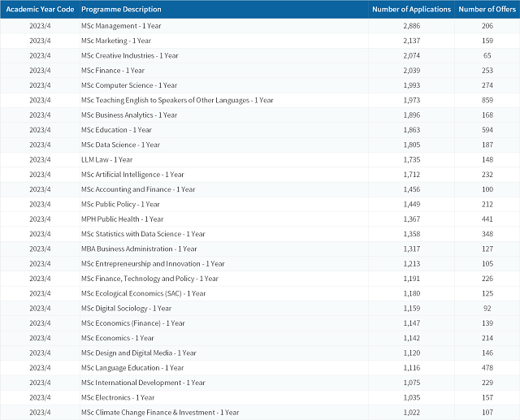Select MSc Finance, Technology and Policy
The width and height of the screenshot is (520, 420).
[x=149, y=279]
